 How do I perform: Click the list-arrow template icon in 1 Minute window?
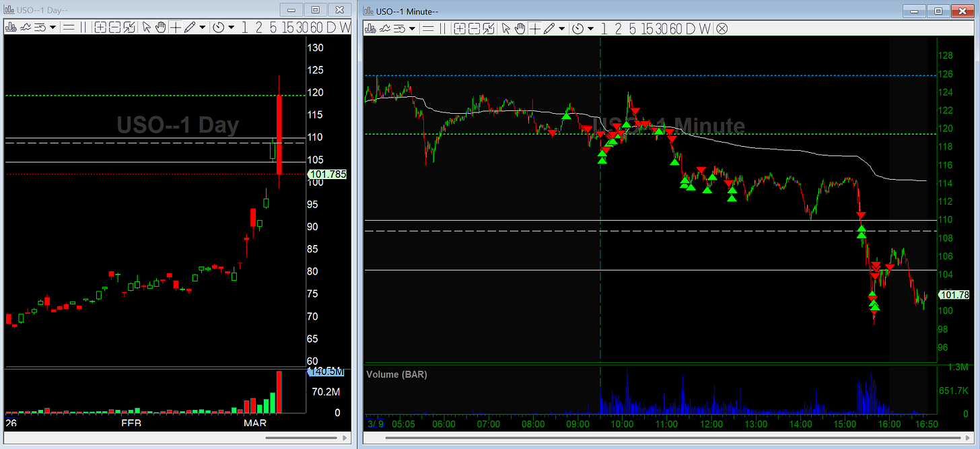[x=399, y=28]
